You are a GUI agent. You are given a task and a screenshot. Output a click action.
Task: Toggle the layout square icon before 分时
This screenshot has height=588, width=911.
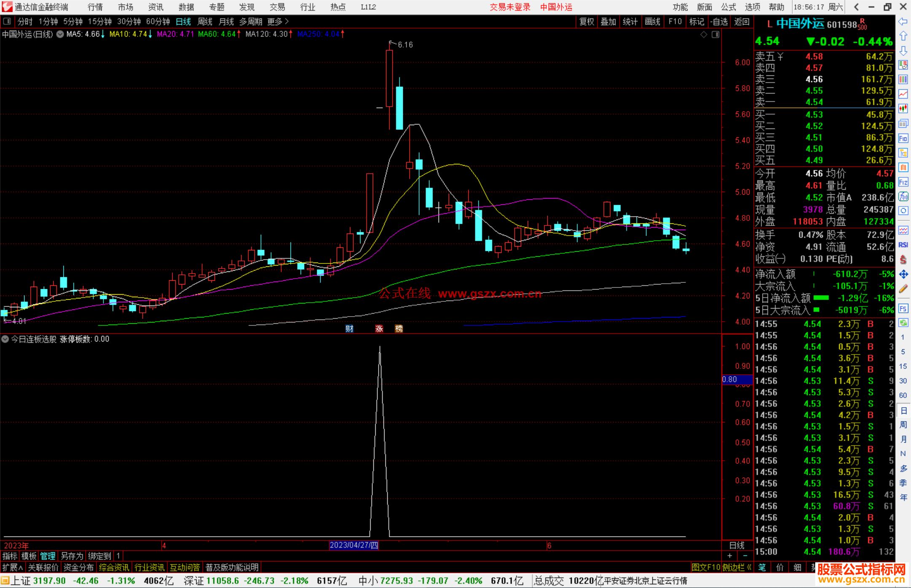[x=7, y=21]
